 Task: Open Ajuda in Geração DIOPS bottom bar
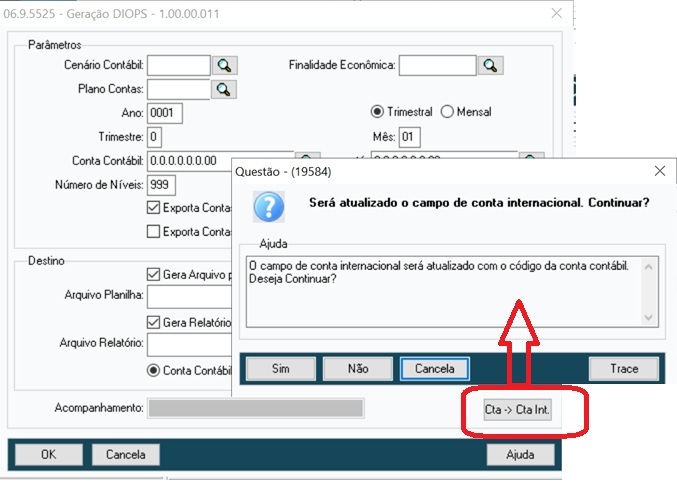(x=520, y=455)
